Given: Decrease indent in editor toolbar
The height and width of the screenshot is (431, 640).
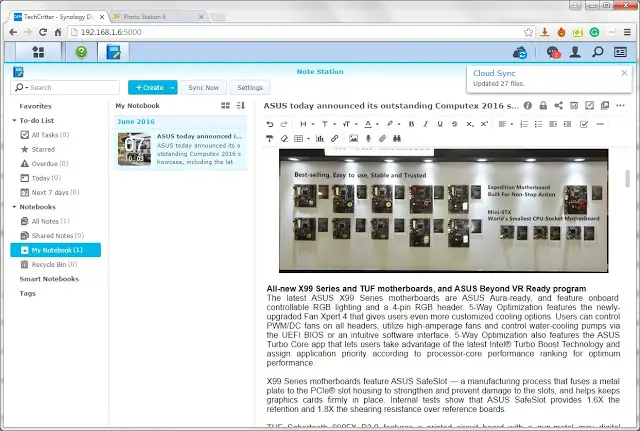Looking at the screenshot, I should click(553, 124).
